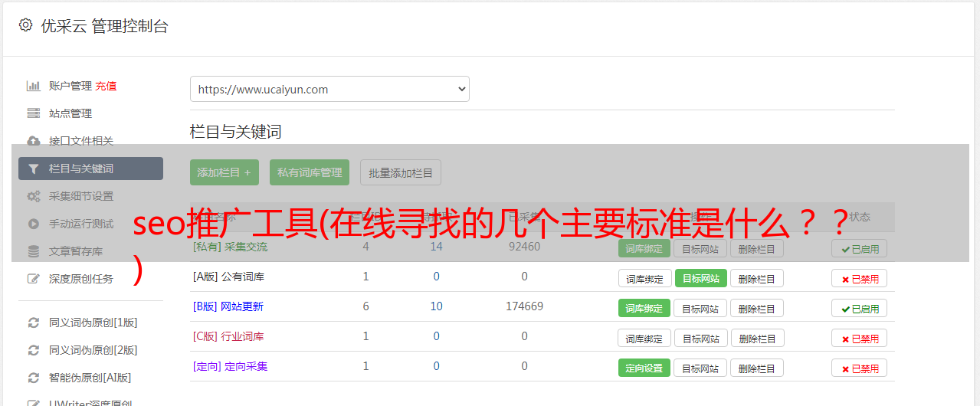Click the gear icon beside 优采云 管理控制台
The height and width of the screenshot is (406, 980).
25,25
